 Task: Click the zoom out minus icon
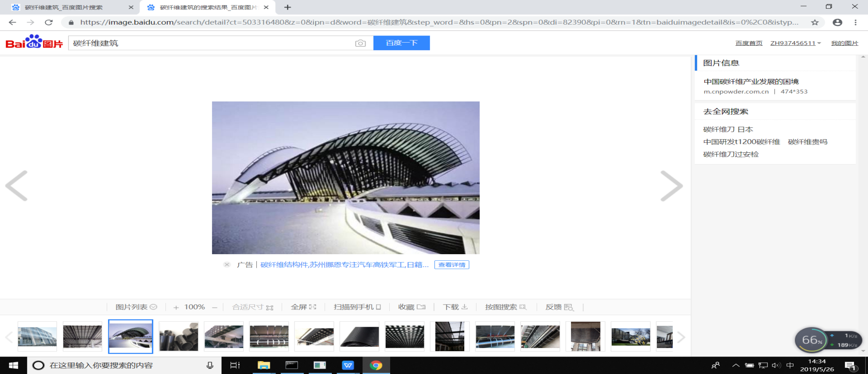coord(215,307)
